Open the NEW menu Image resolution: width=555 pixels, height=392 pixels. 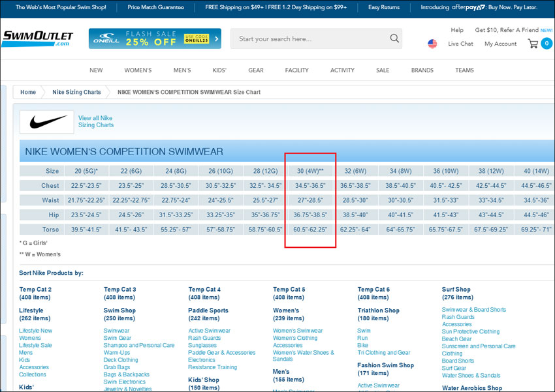[x=96, y=70]
